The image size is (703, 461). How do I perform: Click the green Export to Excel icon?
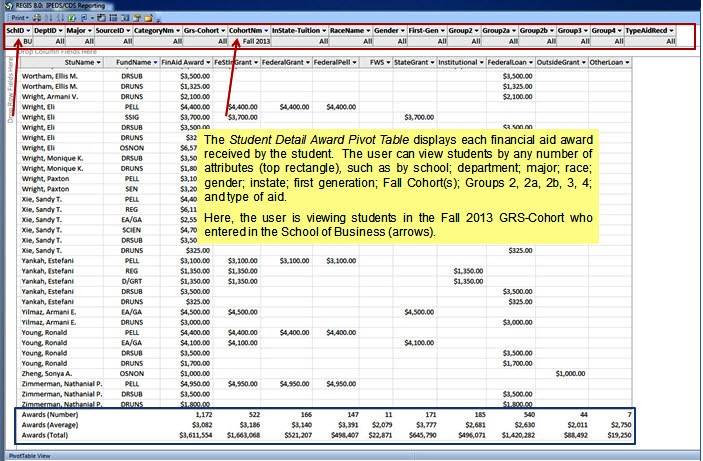point(72,18)
